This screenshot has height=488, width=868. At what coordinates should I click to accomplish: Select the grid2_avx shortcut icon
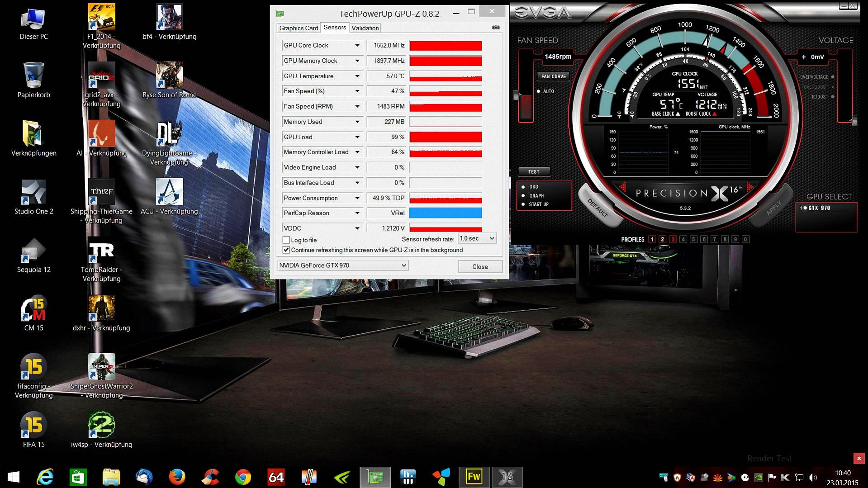coord(101,75)
